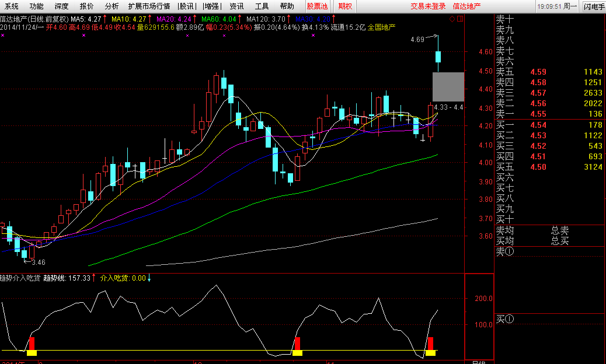Click the 股票池 button
Screen dimensions: 606x364
click(317, 6)
